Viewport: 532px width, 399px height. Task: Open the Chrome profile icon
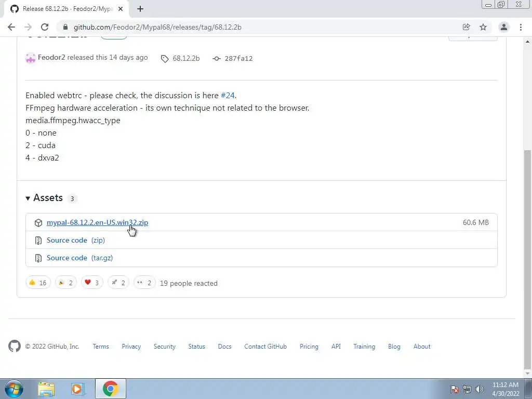(x=504, y=27)
